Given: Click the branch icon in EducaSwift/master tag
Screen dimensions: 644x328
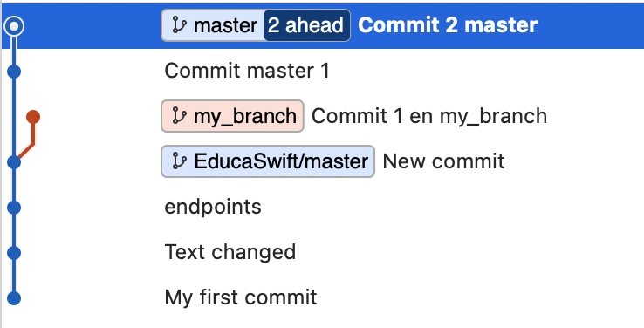Looking at the screenshot, I should (180, 161).
